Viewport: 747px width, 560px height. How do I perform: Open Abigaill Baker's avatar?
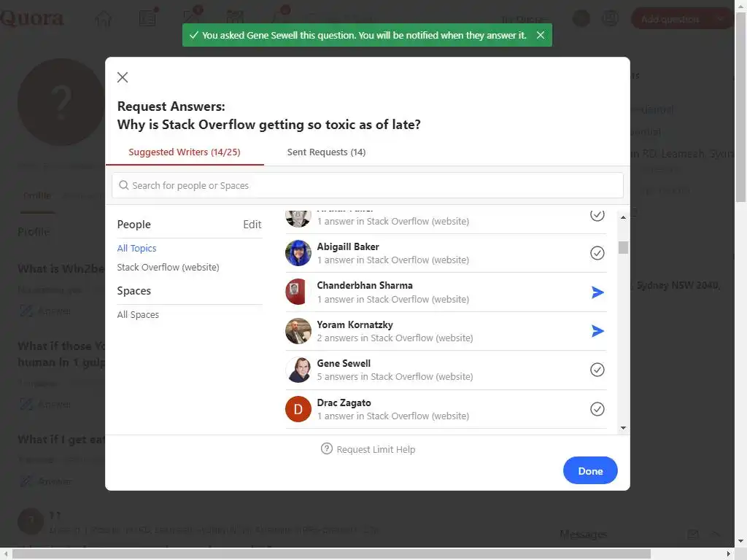pyautogui.click(x=298, y=253)
